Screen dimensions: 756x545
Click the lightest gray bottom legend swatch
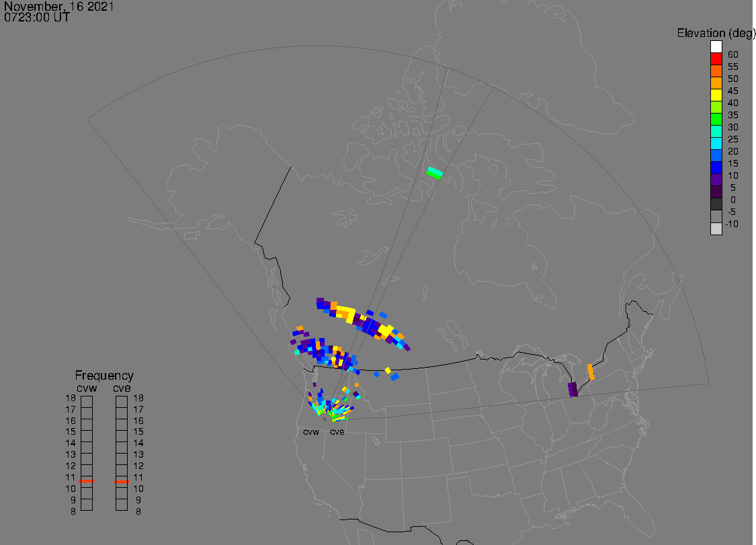pyautogui.click(x=716, y=228)
